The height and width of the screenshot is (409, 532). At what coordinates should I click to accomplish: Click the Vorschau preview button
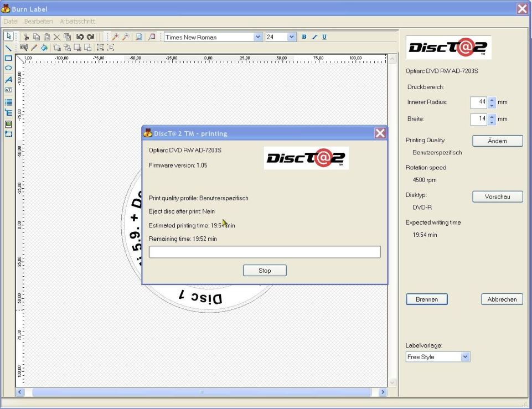pos(497,196)
